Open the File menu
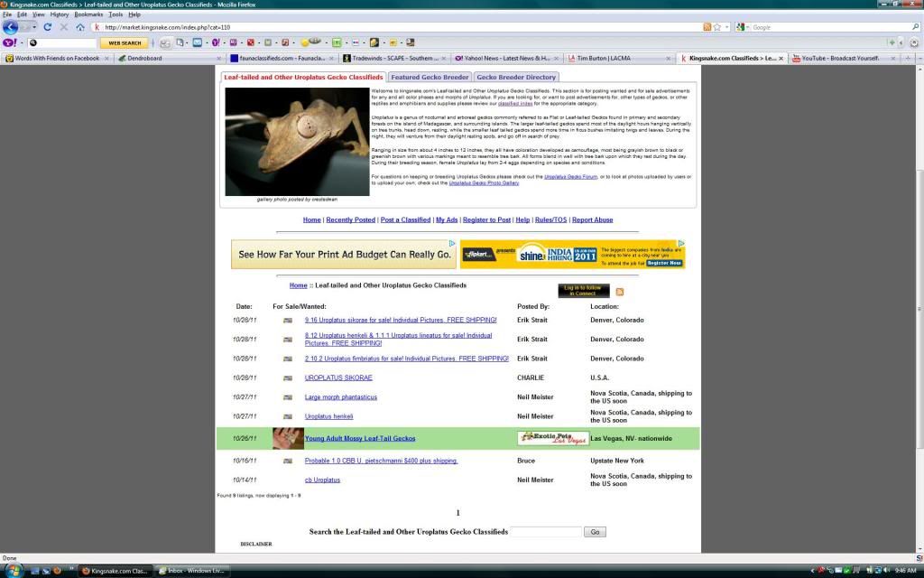 7,14
